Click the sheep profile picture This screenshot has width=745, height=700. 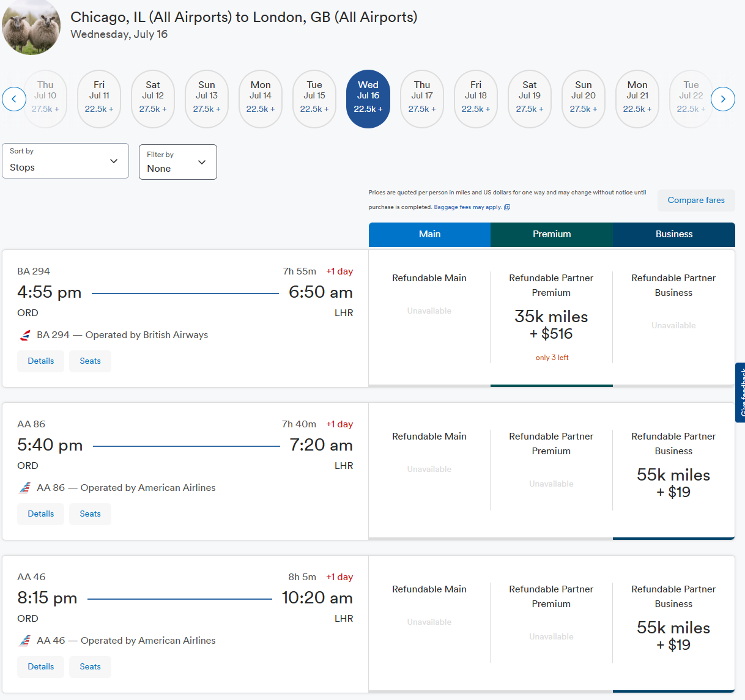31,26
